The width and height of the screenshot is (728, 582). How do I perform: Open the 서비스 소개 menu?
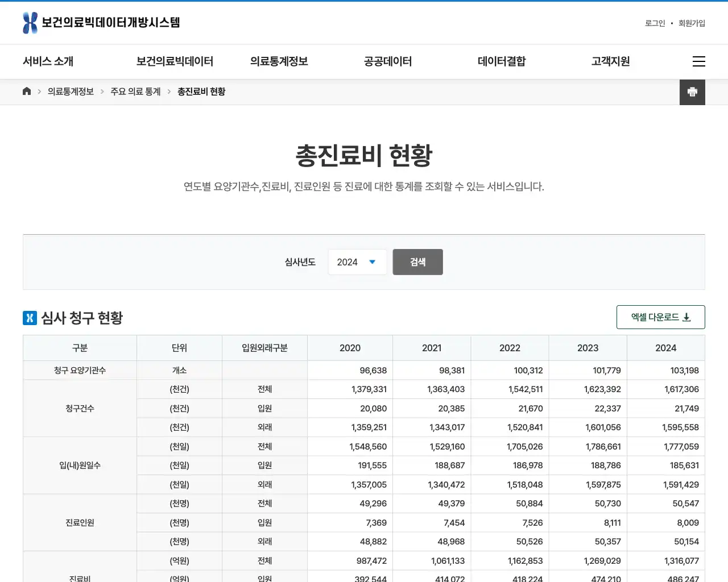[x=48, y=61]
